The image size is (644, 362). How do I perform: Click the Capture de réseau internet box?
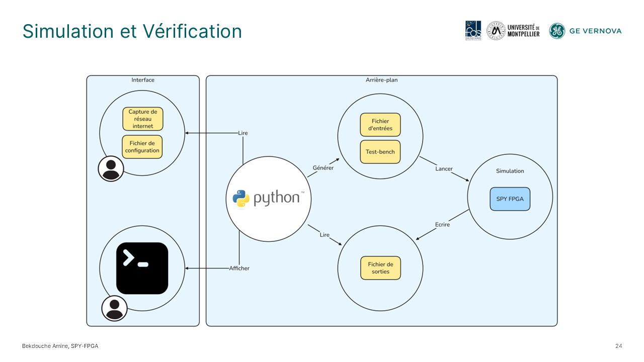point(143,119)
